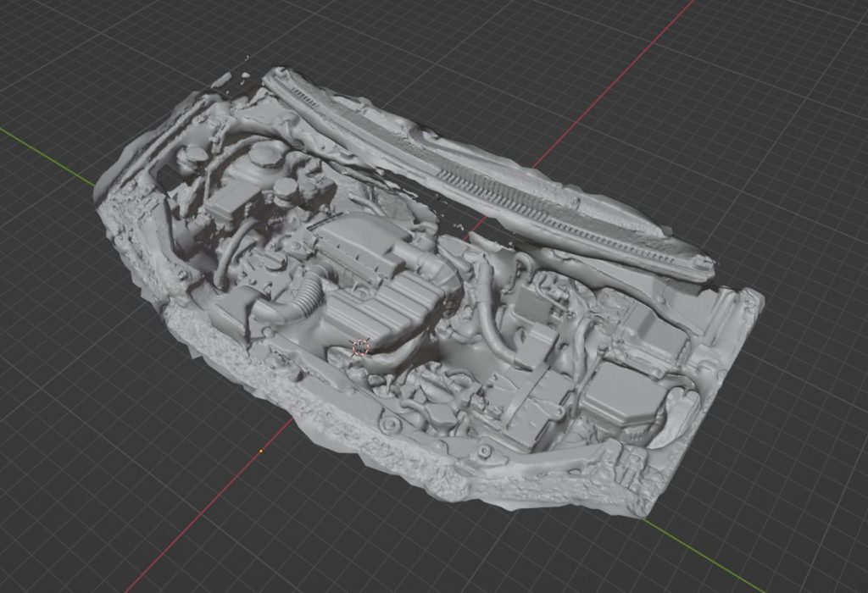This screenshot has width=868, height=593.
Task: Select the orange object origin dot
Action: 261,451
